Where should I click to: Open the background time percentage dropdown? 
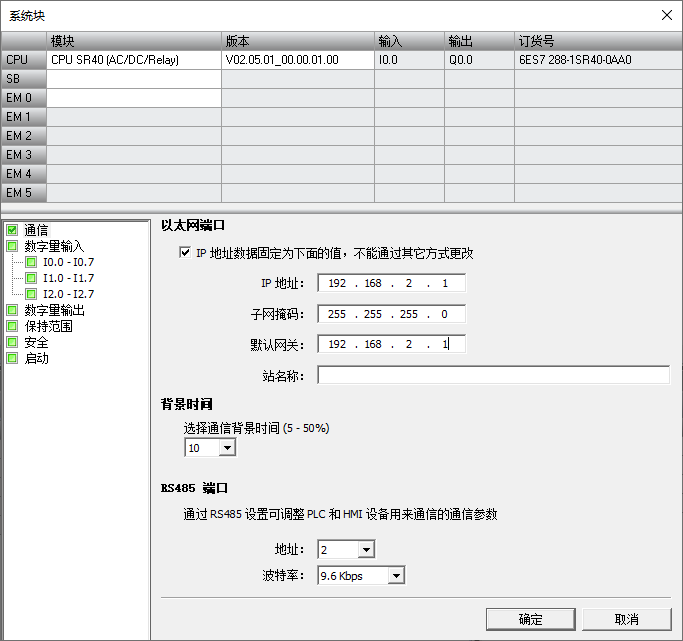[227, 448]
